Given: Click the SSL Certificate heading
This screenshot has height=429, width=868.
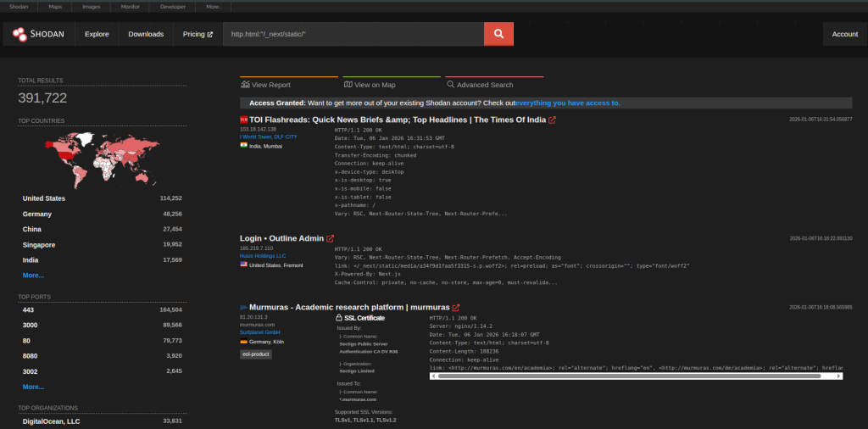Looking at the screenshot, I should [x=364, y=318].
